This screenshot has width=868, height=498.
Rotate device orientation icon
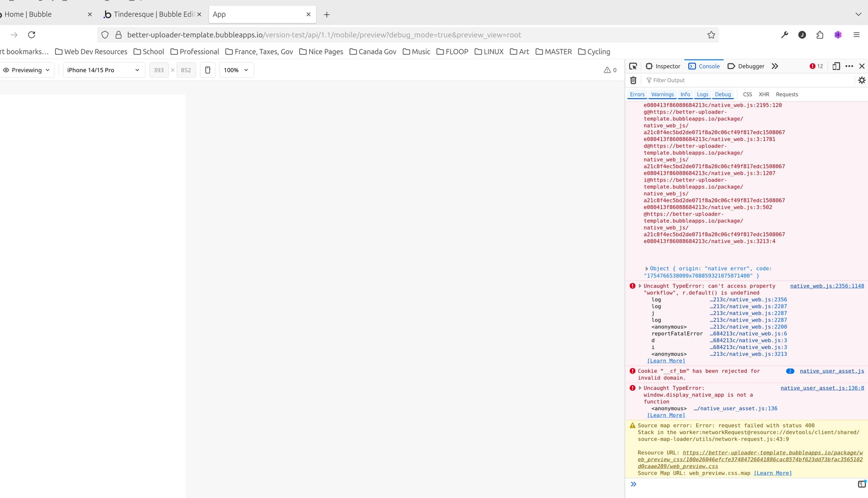[x=208, y=70]
